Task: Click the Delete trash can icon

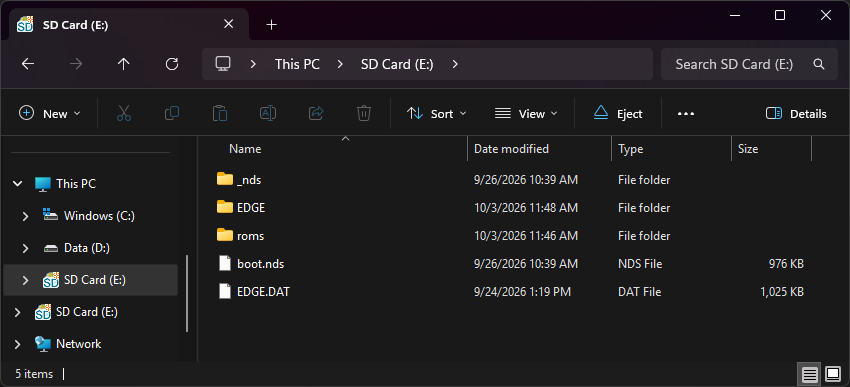Action: click(363, 113)
